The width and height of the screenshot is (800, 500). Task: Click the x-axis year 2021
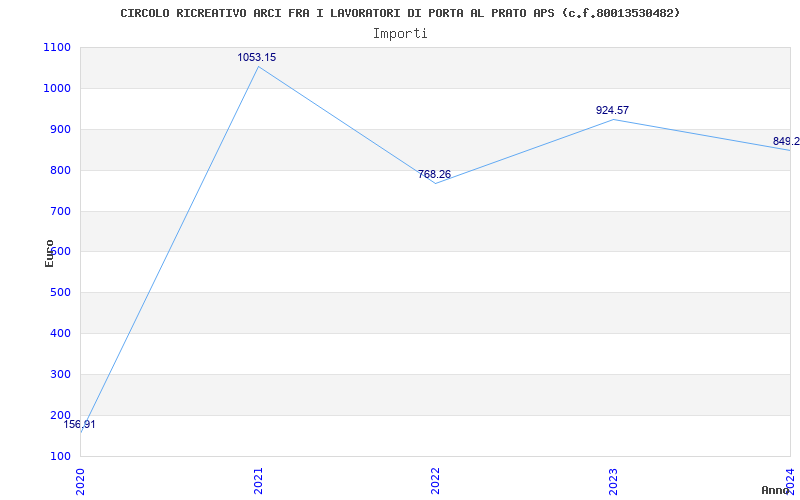click(259, 481)
